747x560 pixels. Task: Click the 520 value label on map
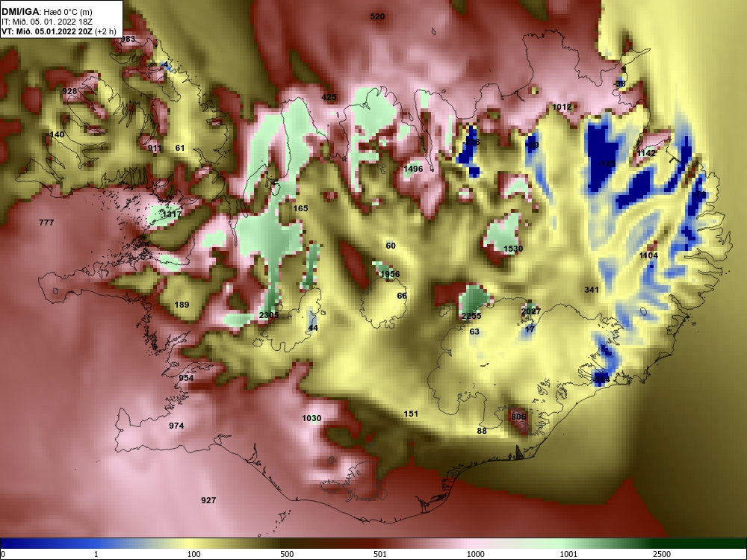(377, 16)
